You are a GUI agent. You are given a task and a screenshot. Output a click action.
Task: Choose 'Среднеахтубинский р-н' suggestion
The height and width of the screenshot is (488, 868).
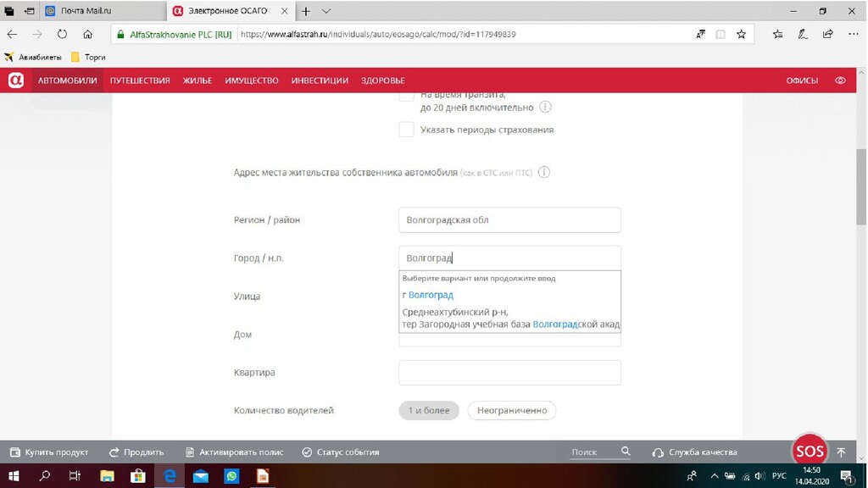[x=509, y=319]
